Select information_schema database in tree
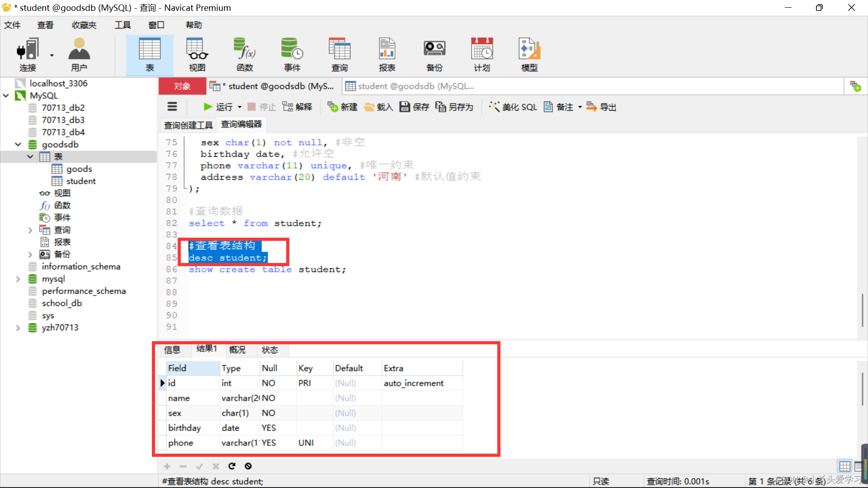This screenshot has height=488, width=868. pos(81,267)
